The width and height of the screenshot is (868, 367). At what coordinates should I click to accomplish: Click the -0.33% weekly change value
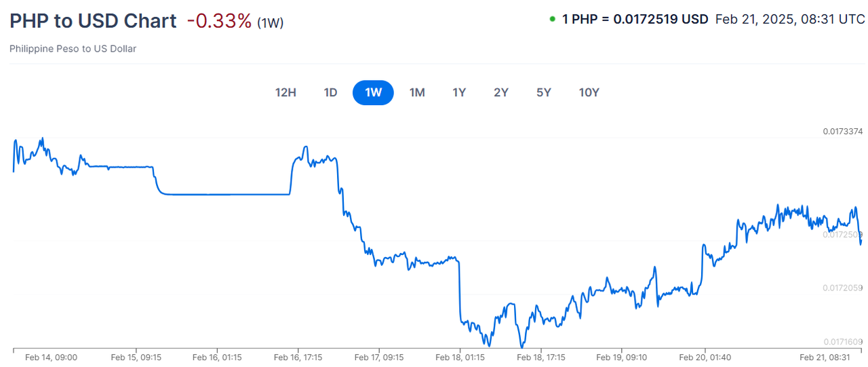[219, 21]
